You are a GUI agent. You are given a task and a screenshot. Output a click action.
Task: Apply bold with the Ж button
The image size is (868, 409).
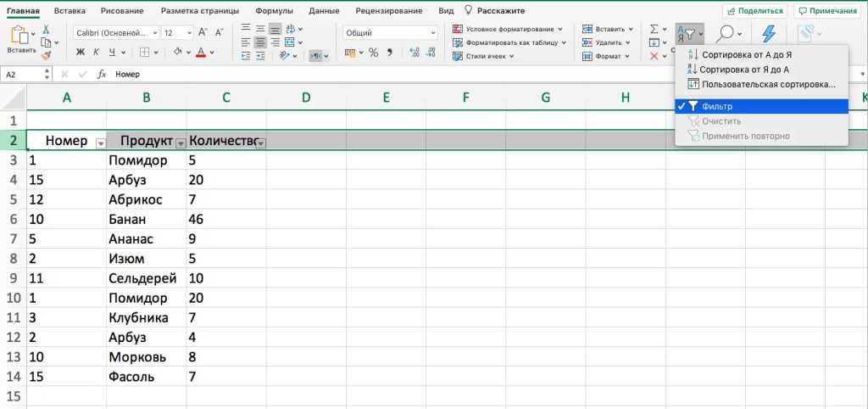click(81, 52)
